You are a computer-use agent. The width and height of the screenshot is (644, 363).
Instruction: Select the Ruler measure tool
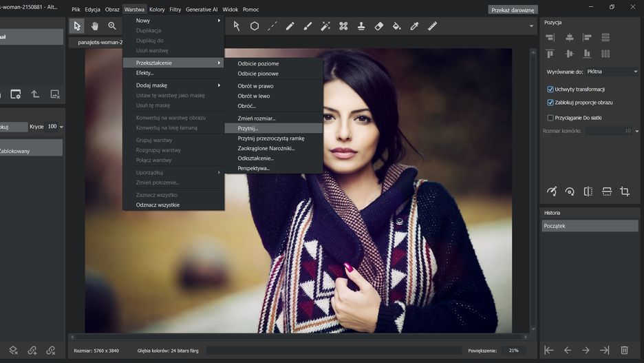(432, 26)
